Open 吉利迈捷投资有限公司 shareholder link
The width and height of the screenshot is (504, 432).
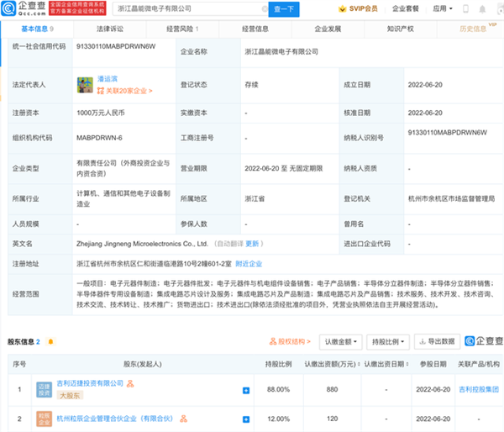(90, 383)
